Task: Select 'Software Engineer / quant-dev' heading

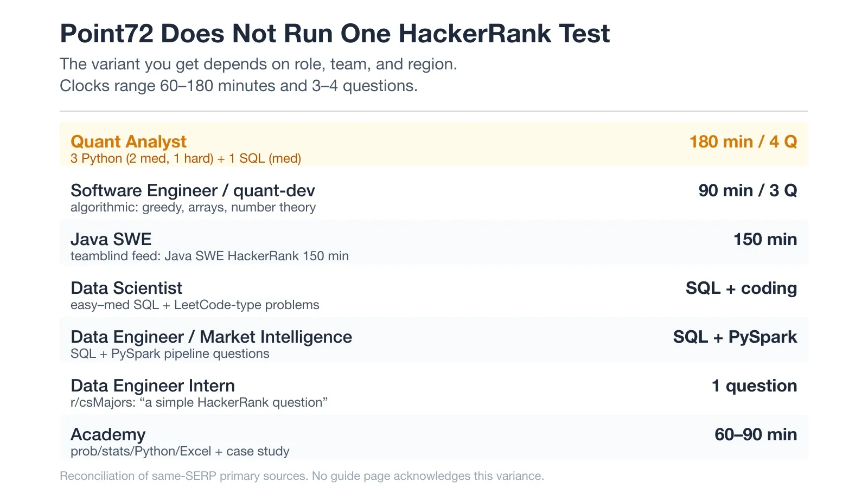Action: coord(193,190)
